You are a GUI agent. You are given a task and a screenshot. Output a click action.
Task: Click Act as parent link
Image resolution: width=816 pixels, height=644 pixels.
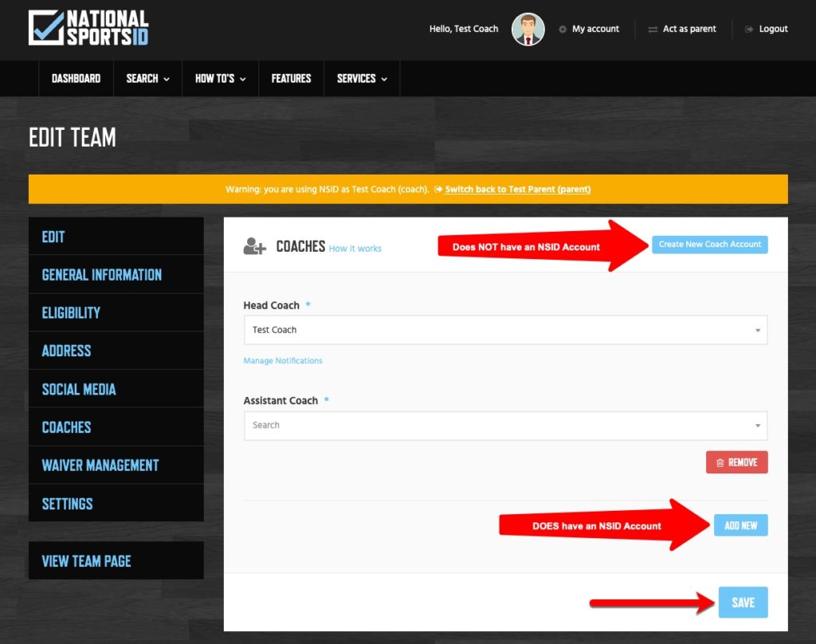pos(689,29)
